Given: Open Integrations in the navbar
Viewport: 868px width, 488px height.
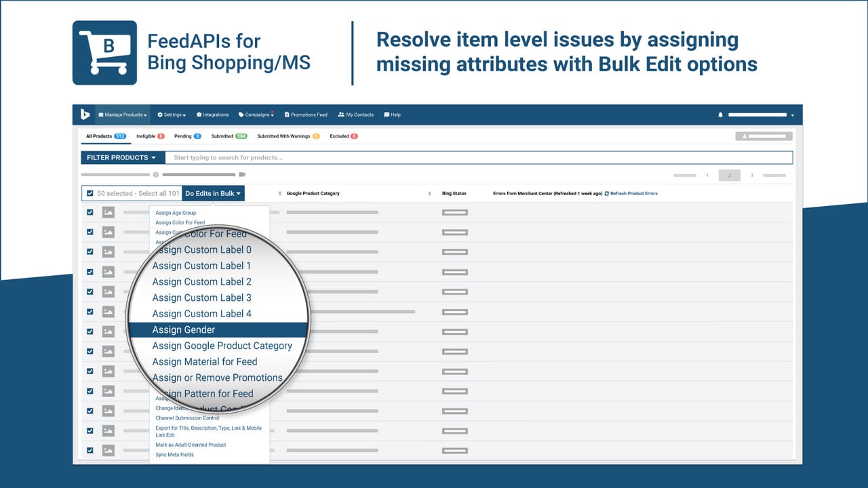Looking at the screenshot, I should click(x=213, y=115).
